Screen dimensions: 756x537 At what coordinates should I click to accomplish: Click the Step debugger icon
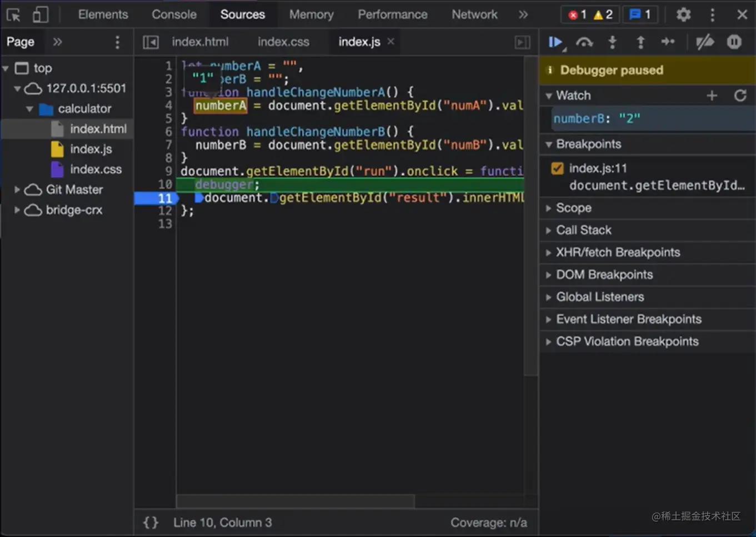(668, 42)
